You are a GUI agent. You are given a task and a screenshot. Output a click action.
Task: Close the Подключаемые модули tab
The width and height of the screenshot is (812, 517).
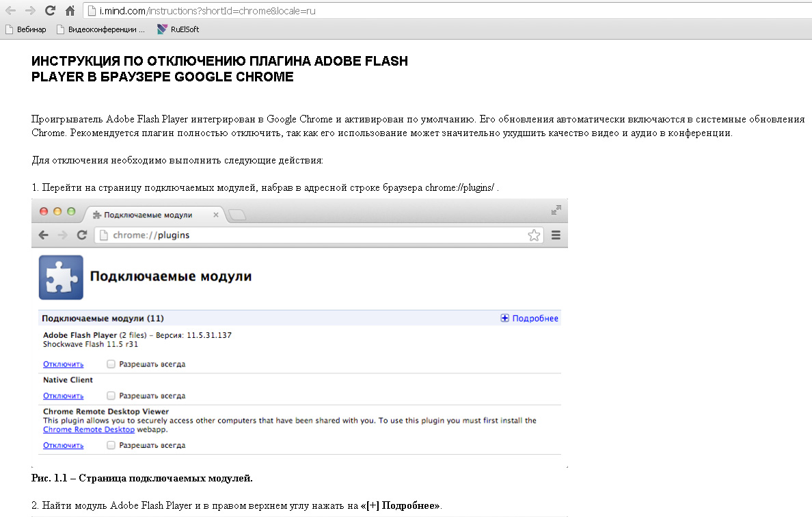click(x=216, y=215)
